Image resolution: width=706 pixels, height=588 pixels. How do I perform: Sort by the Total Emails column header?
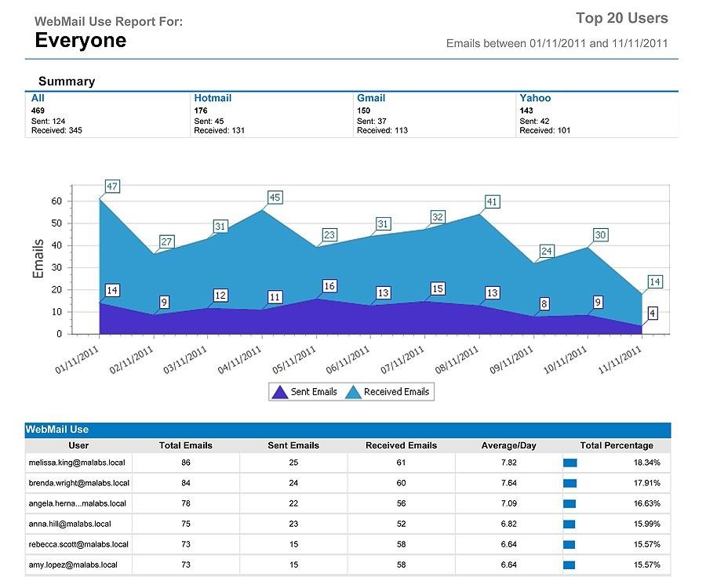pos(185,445)
